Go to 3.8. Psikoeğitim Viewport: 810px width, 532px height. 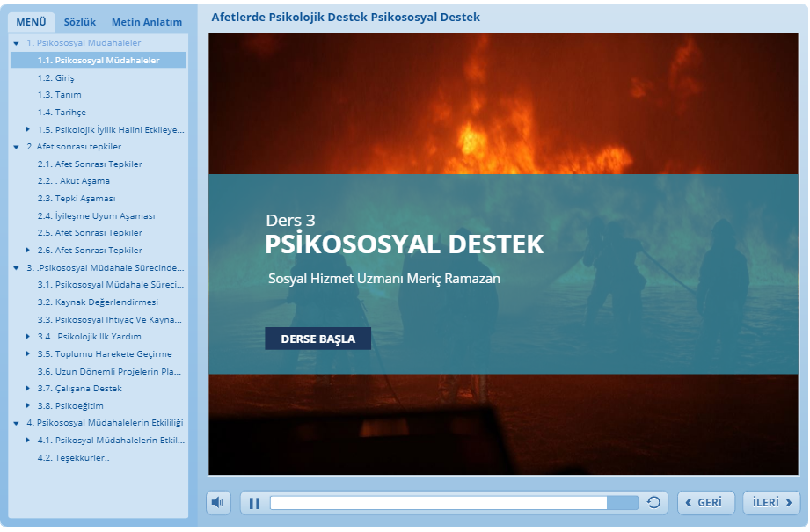click(x=70, y=405)
